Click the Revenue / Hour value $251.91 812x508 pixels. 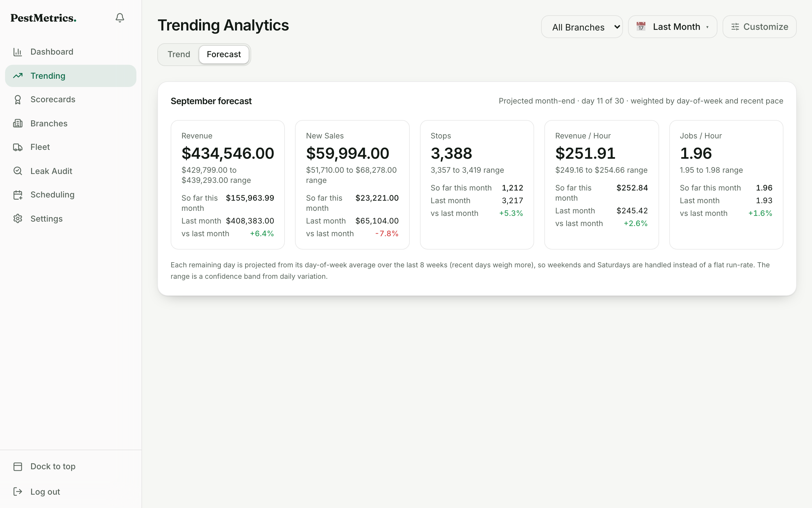(x=585, y=154)
